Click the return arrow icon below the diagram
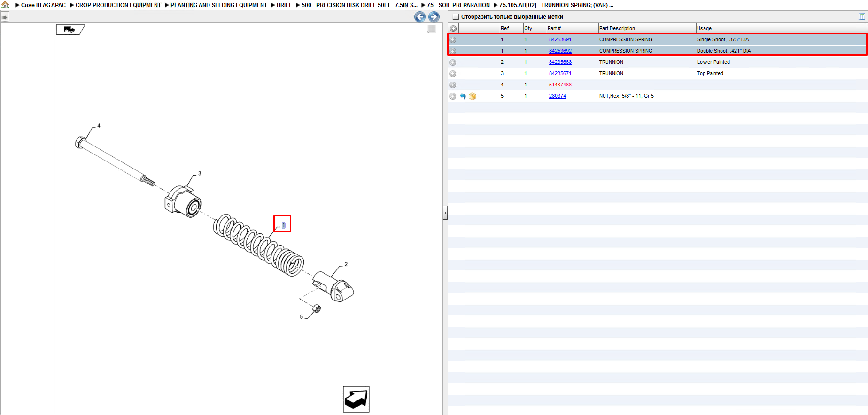This screenshot has height=415, width=868. click(x=356, y=399)
